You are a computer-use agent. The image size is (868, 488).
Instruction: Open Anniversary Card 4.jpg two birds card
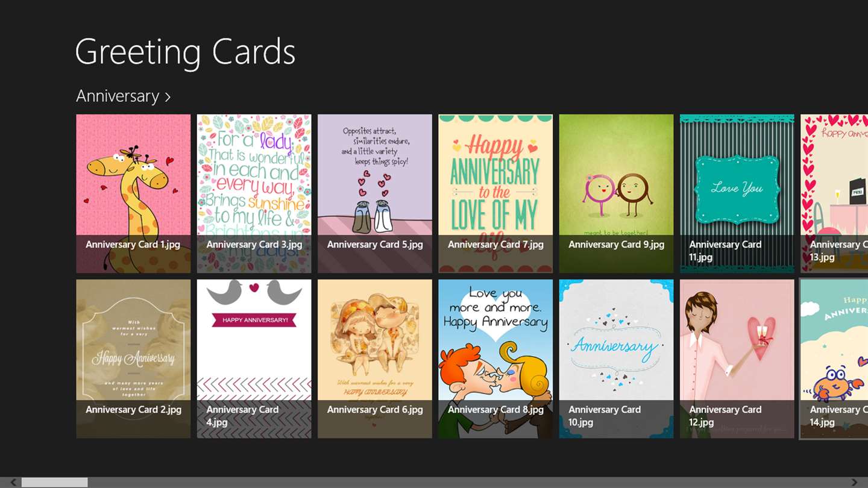point(254,358)
